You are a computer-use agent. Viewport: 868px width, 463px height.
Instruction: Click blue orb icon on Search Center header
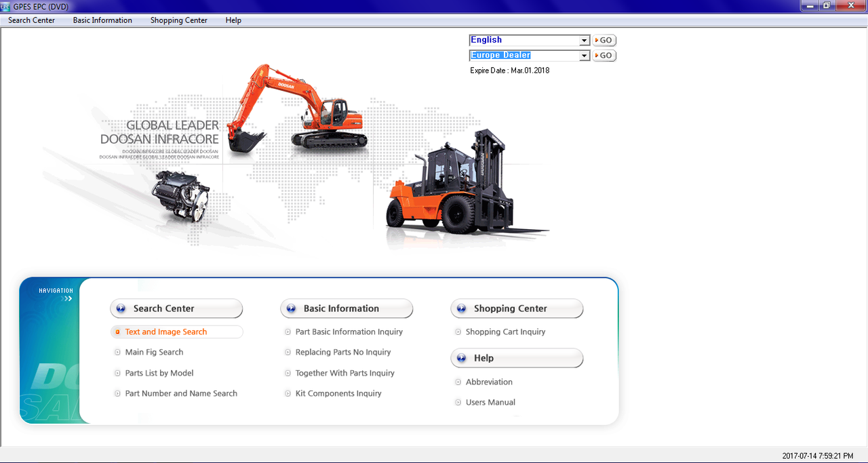pyautogui.click(x=121, y=308)
